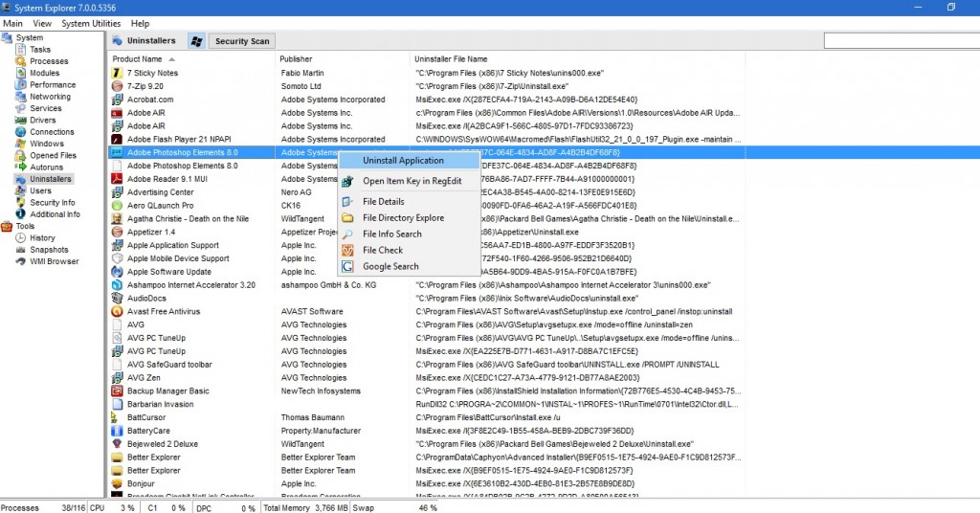Select the Barbarian Invasion row

[426, 404]
